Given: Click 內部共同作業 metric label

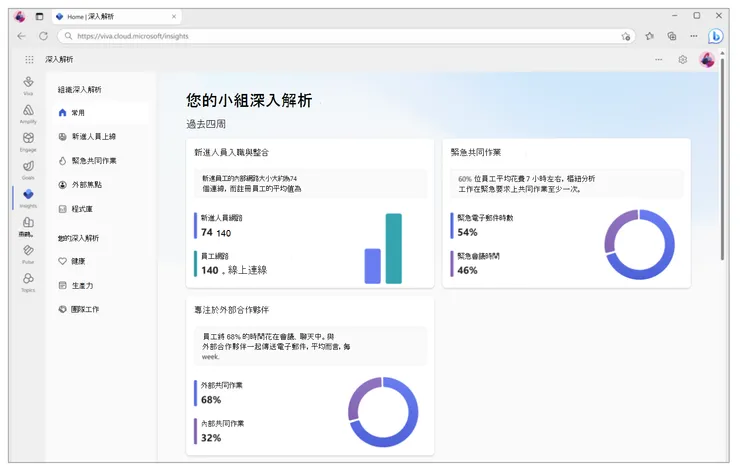Looking at the screenshot, I should click(222, 424).
